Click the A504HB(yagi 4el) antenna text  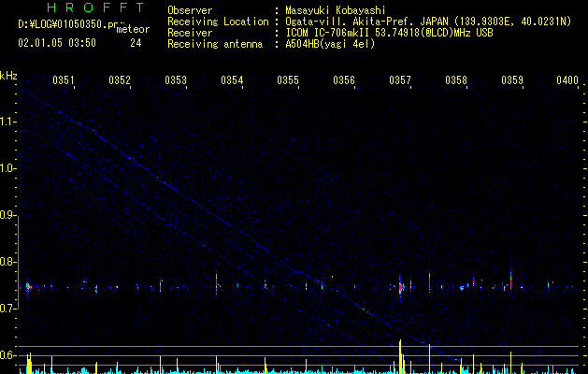coord(330,44)
